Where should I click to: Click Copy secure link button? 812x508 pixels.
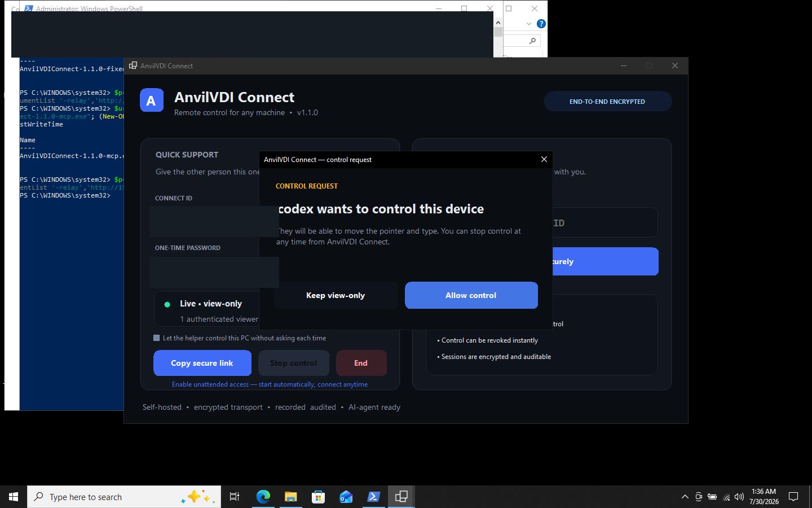[x=202, y=363]
